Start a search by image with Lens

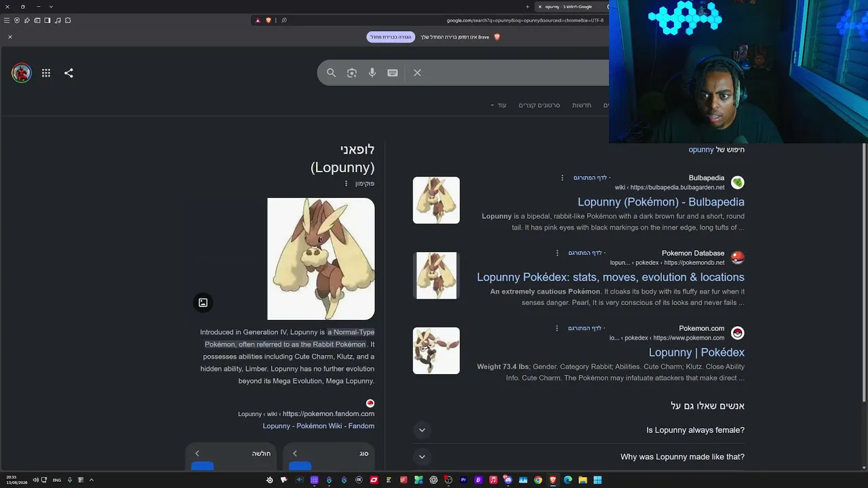click(x=352, y=73)
